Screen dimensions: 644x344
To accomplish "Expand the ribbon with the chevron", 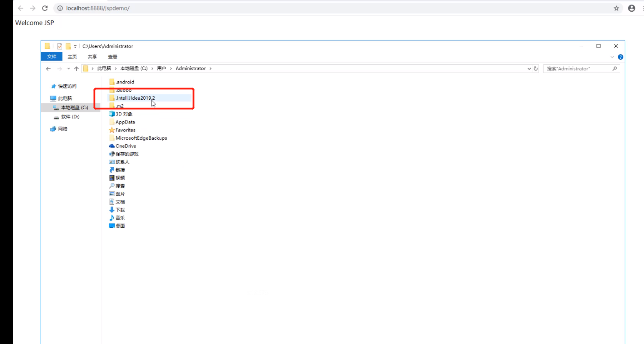I will coord(612,57).
